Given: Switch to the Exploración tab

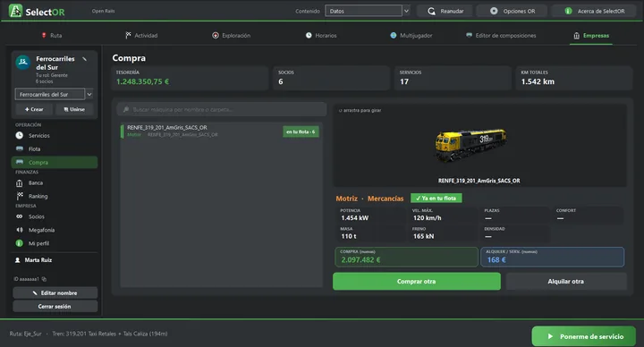Looking at the screenshot, I should pyautogui.click(x=232, y=35).
